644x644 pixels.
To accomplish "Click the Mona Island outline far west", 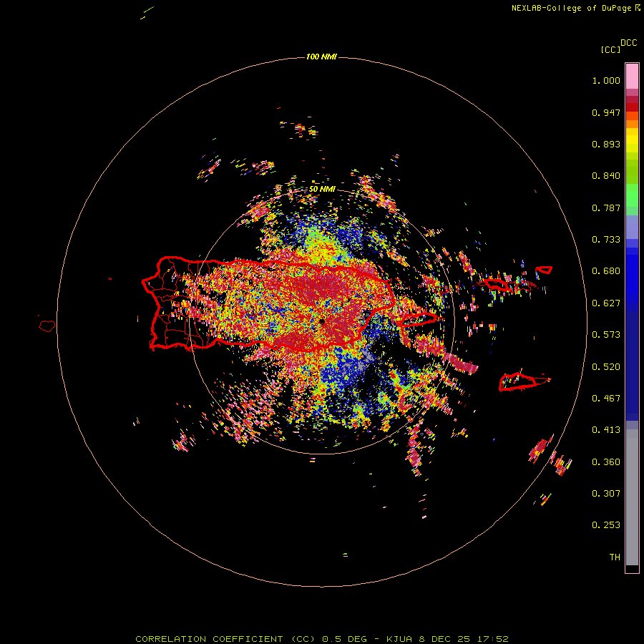I will (x=47, y=326).
